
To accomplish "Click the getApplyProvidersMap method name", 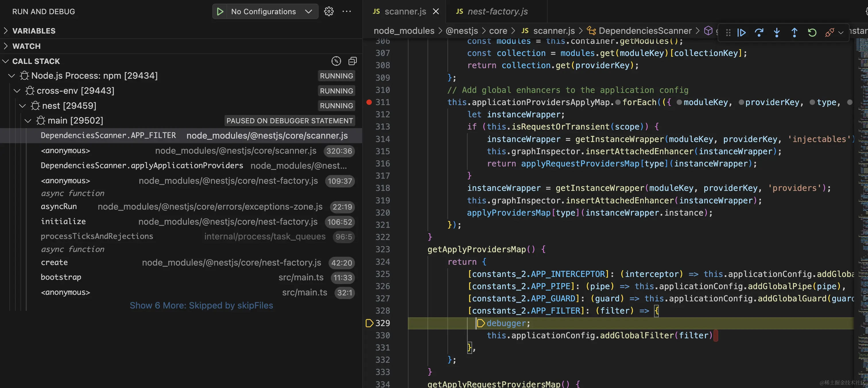I will coord(476,249).
